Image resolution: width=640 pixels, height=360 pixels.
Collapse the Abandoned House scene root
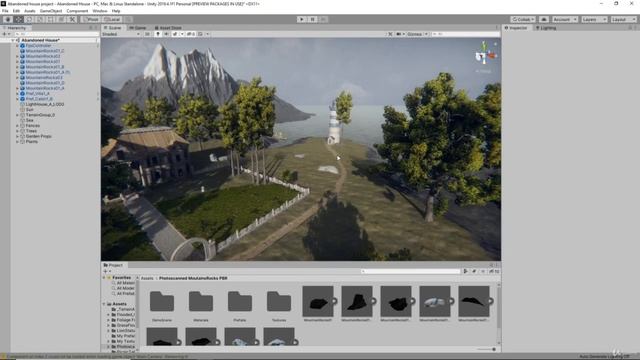pyautogui.click(x=13, y=40)
